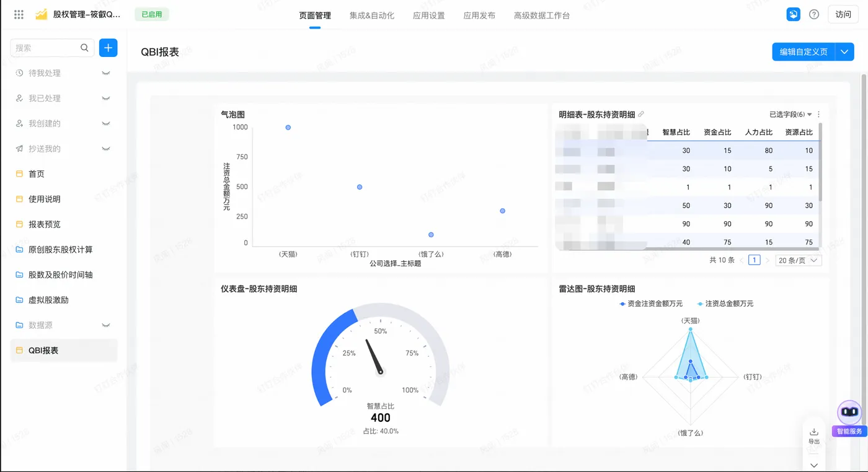
Task: Toggle hidden eye icon beside 我已处理
Action: coord(105,98)
